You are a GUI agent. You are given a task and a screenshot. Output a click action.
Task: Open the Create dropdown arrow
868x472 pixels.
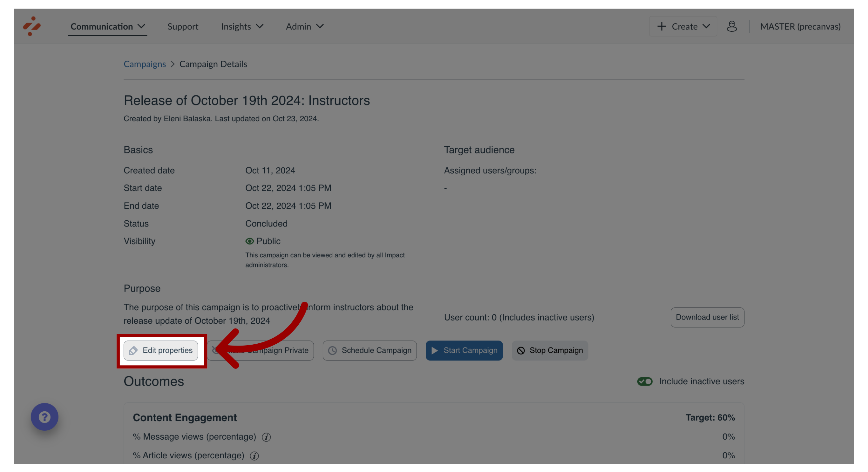(x=706, y=26)
